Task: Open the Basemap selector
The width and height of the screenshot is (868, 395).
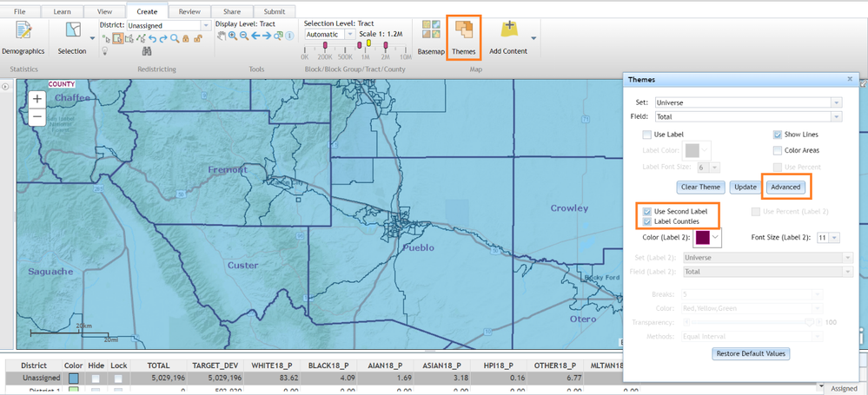Action: 430,36
